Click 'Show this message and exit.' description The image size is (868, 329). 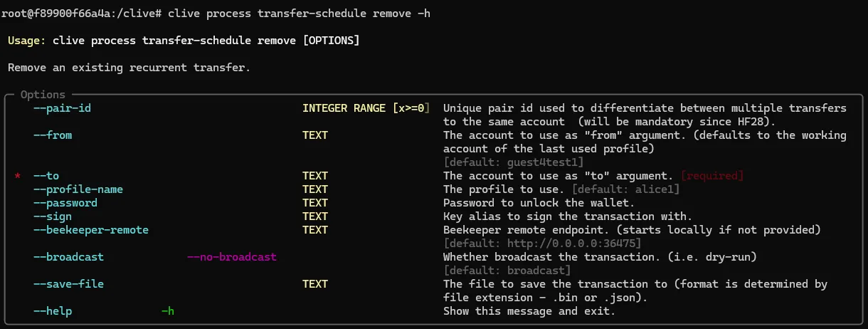(x=529, y=311)
